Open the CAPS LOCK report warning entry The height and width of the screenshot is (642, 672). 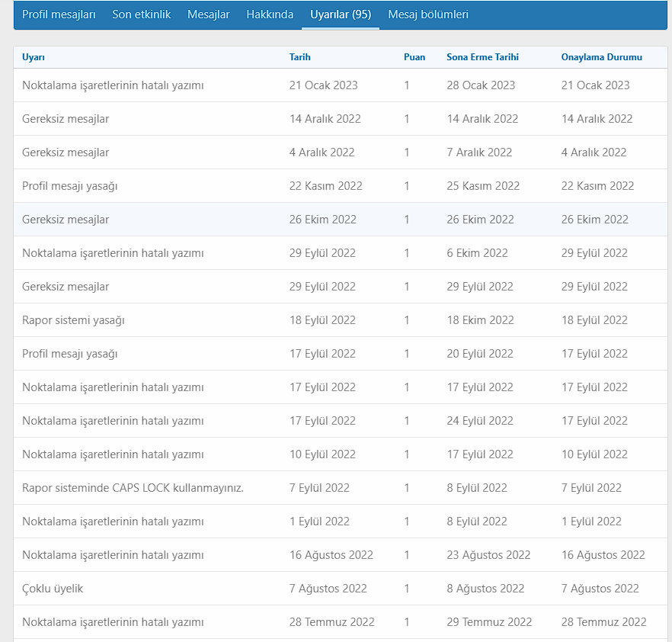[133, 488]
